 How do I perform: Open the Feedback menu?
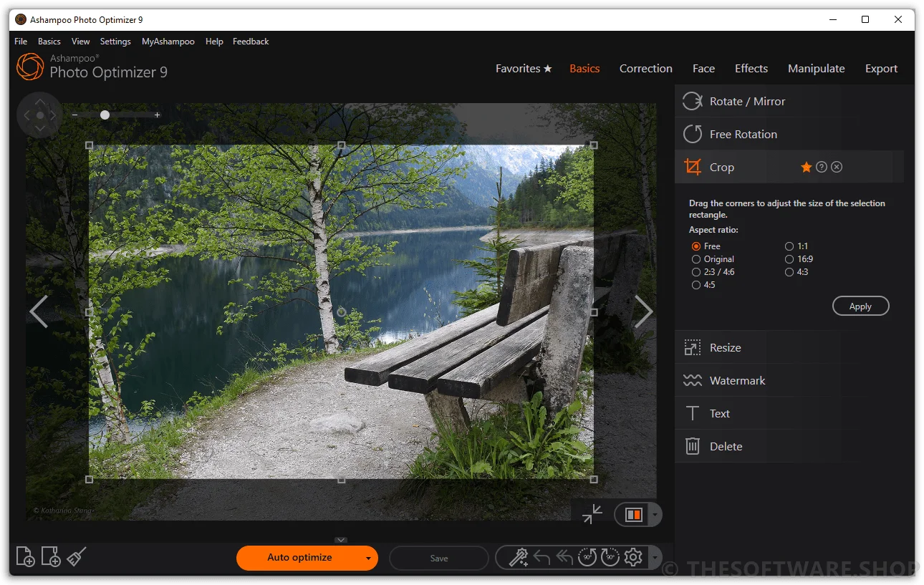[251, 42]
